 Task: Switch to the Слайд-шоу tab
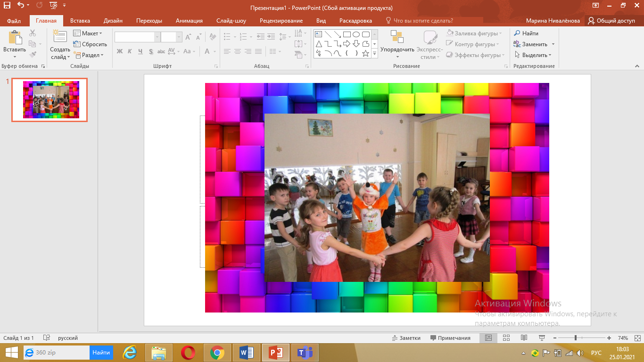coord(231,21)
